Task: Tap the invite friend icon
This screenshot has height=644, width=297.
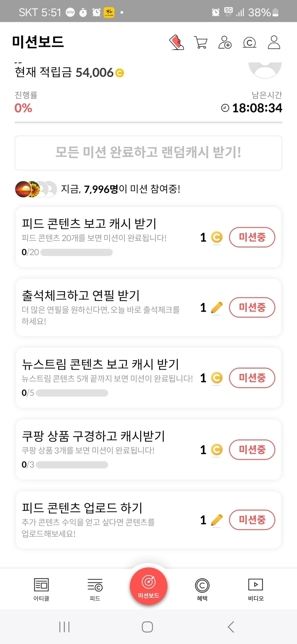Action: coord(225,42)
